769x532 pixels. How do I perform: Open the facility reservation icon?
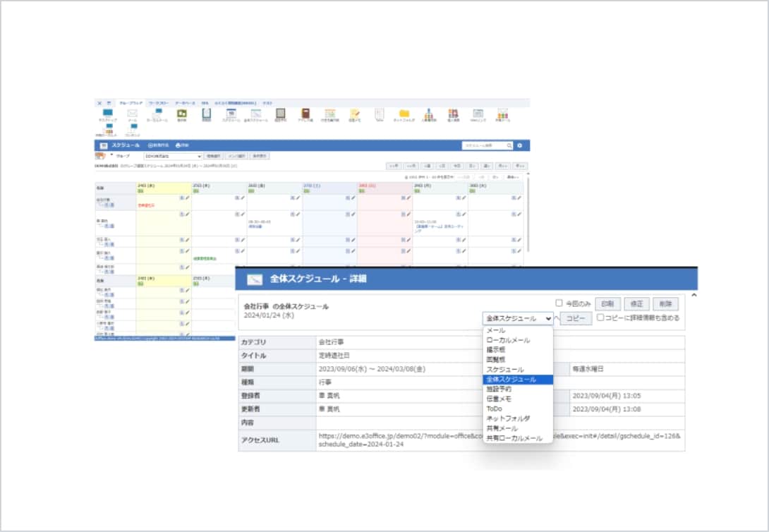coord(281,114)
